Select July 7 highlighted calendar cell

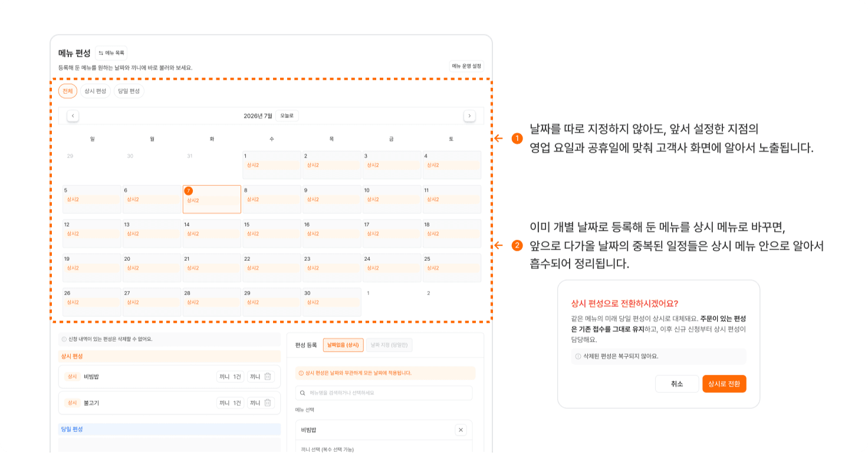212,199
